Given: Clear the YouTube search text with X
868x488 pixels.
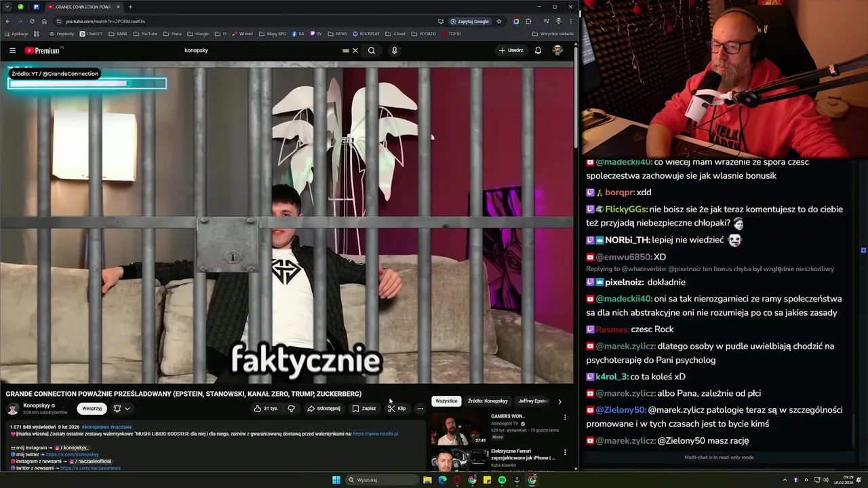Looking at the screenshot, I should pyautogui.click(x=355, y=50).
